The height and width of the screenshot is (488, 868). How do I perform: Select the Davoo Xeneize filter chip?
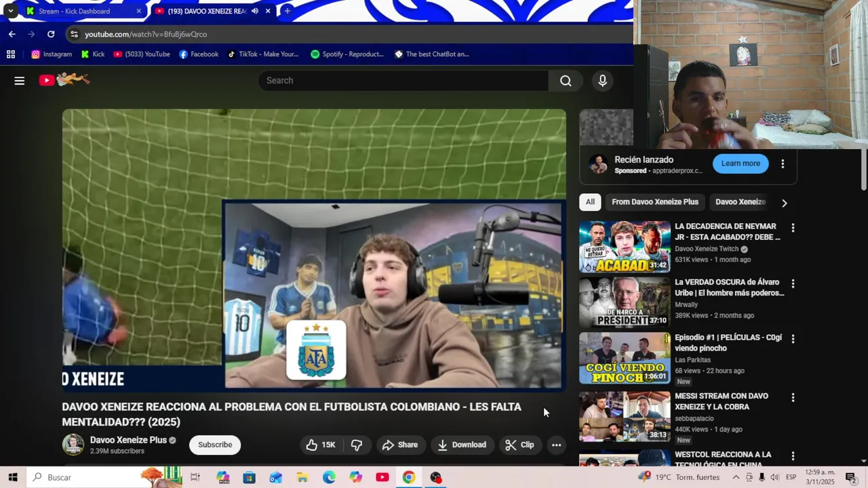point(741,202)
